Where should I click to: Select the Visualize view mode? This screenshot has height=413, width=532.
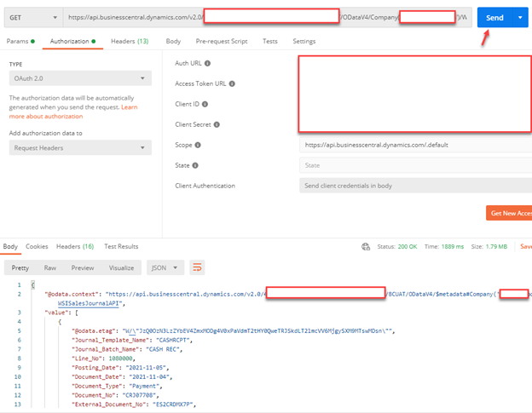pyautogui.click(x=121, y=267)
